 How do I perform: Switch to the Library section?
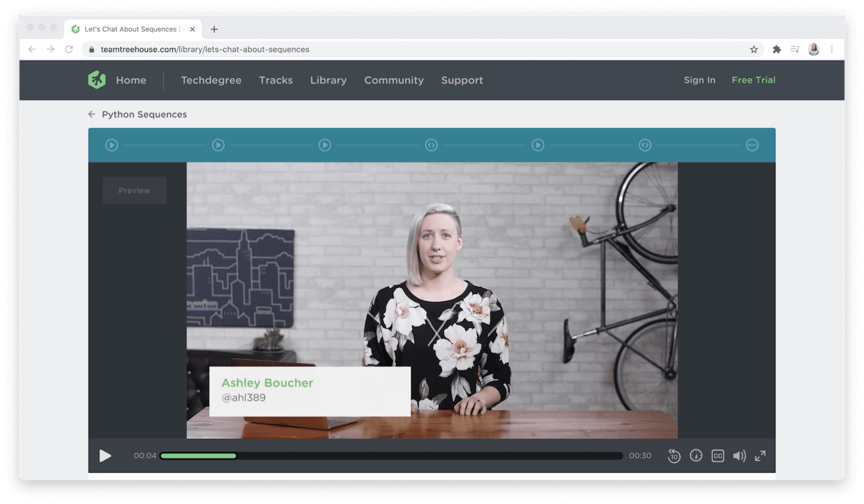tap(328, 80)
